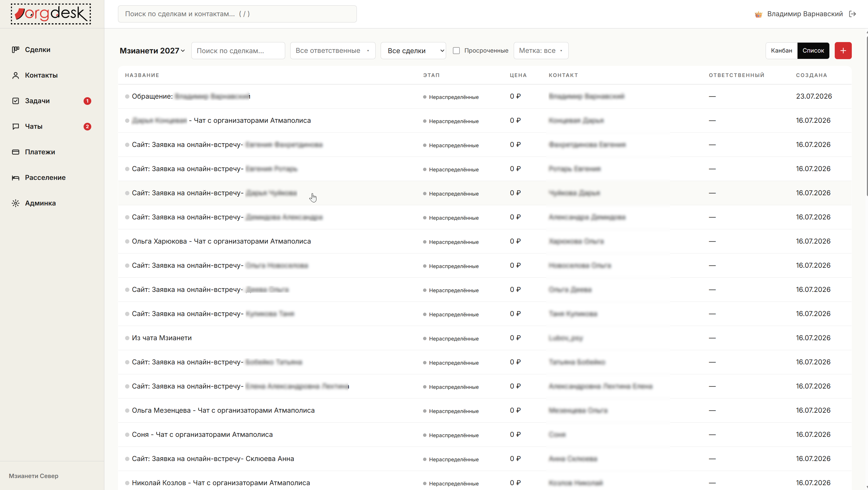Viewport: 868px width, 490px height.
Task: Open the Сделки kanban icon in sidebar
Action: coord(16,49)
